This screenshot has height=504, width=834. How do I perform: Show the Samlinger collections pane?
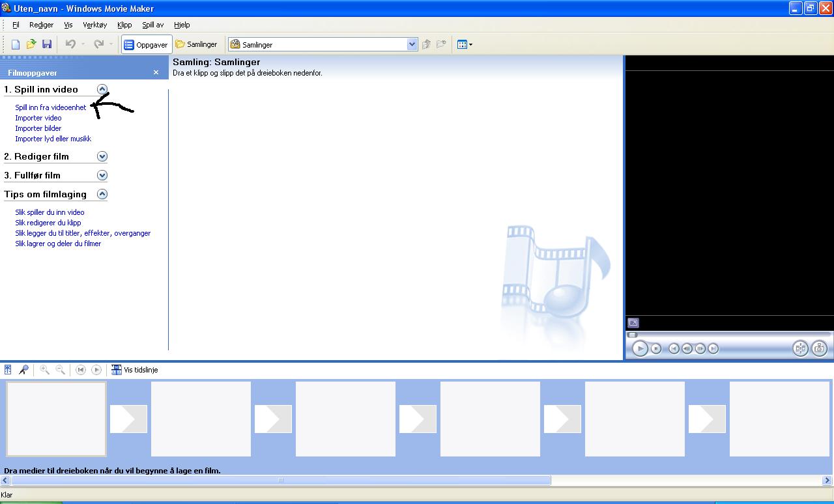pyautogui.click(x=196, y=44)
